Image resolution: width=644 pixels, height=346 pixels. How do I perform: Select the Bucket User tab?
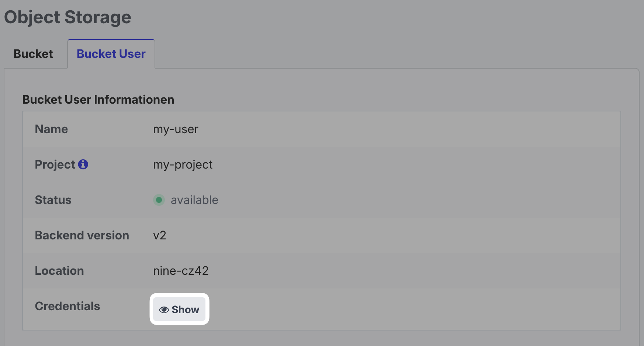[111, 53]
